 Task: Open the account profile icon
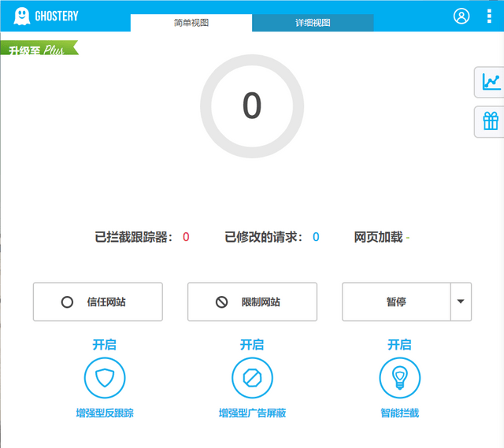coord(461,16)
